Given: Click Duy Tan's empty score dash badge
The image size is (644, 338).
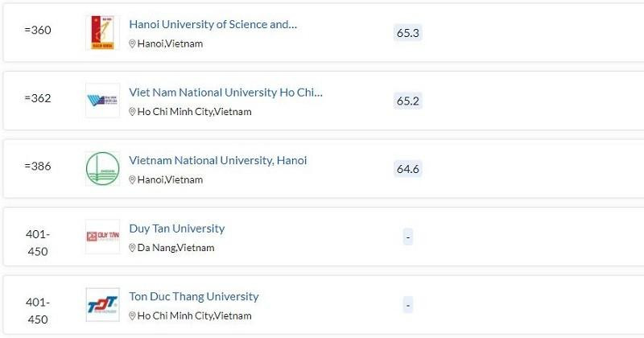Looking at the screenshot, I should click(x=408, y=237).
